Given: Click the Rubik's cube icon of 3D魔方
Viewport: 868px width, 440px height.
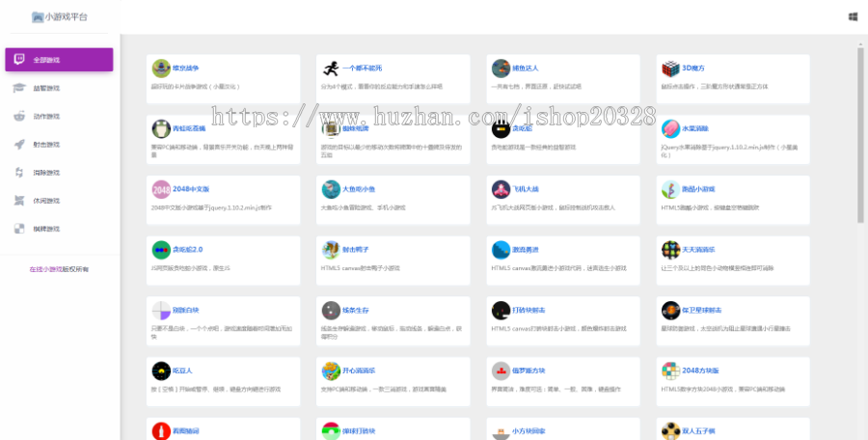Looking at the screenshot, I should (670, 69).
